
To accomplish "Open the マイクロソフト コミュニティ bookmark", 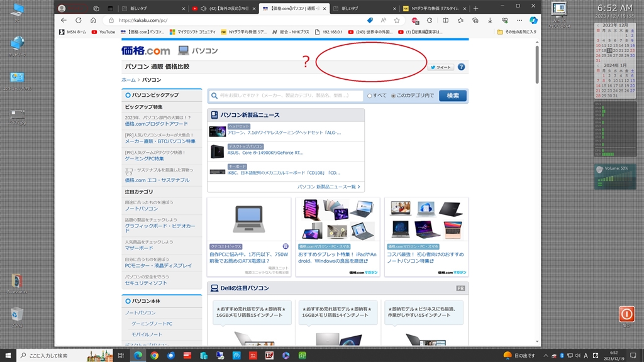I will [x=193, y=31].
